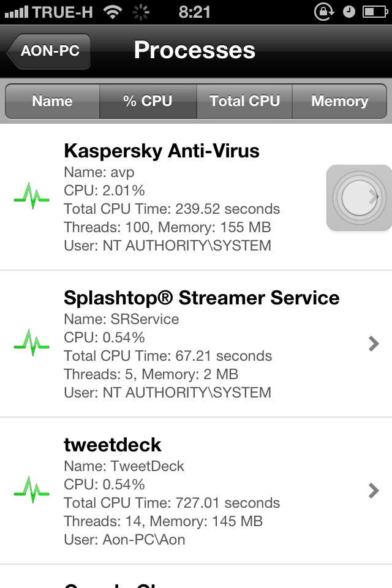Tap the alarm clock status icon
Image resolution: width=392 pixels, height=588 pixels.
click(x=349, y=12)
